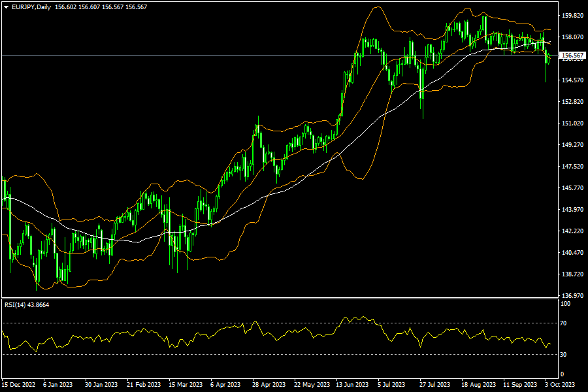Click the RSI 100 scale label
588x392 pixels.
566,304
